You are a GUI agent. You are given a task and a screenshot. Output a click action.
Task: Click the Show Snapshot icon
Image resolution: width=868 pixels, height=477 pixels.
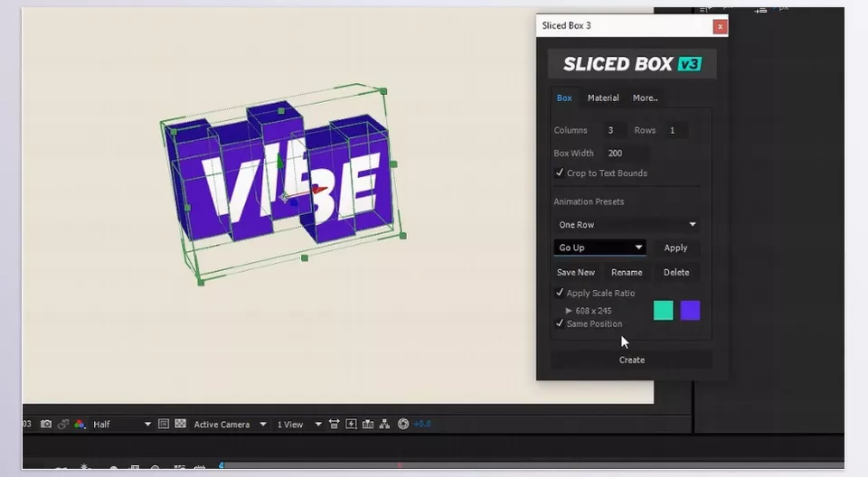coord(63,424)
